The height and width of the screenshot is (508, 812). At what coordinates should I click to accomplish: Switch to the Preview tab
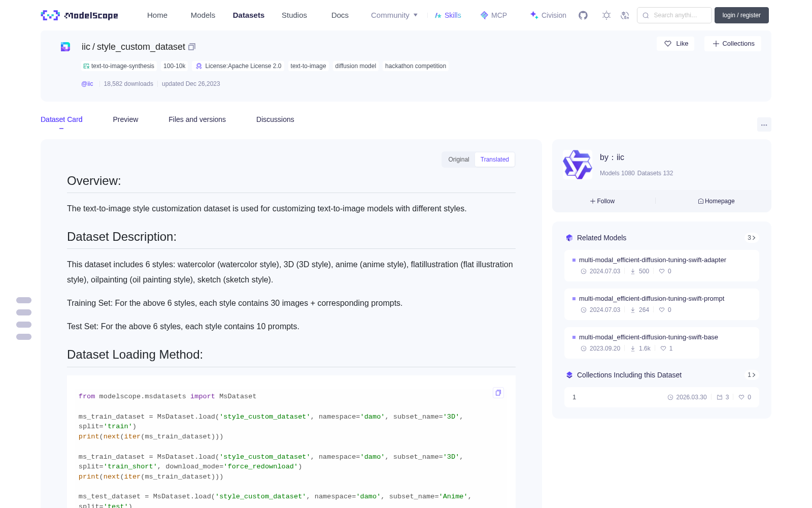tap(125, 119)
